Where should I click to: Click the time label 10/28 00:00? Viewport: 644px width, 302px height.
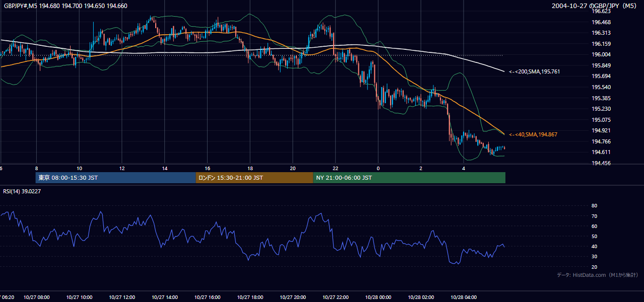point(378,297)
